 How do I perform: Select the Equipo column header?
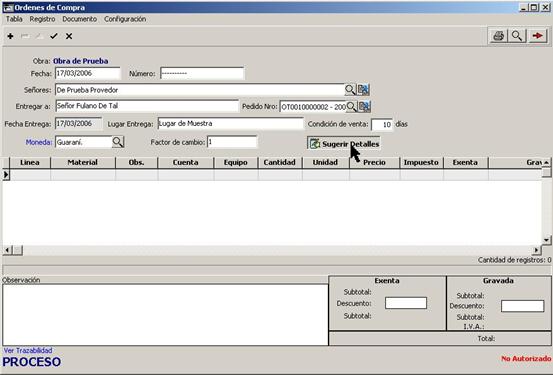click(x=236, y=162)
